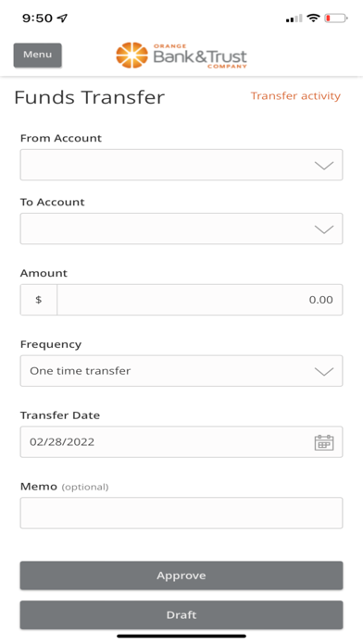363x644 pixels.
Task: Tap the location arrow beside the time
Action: pyautogui.click(x=62, y=18)
